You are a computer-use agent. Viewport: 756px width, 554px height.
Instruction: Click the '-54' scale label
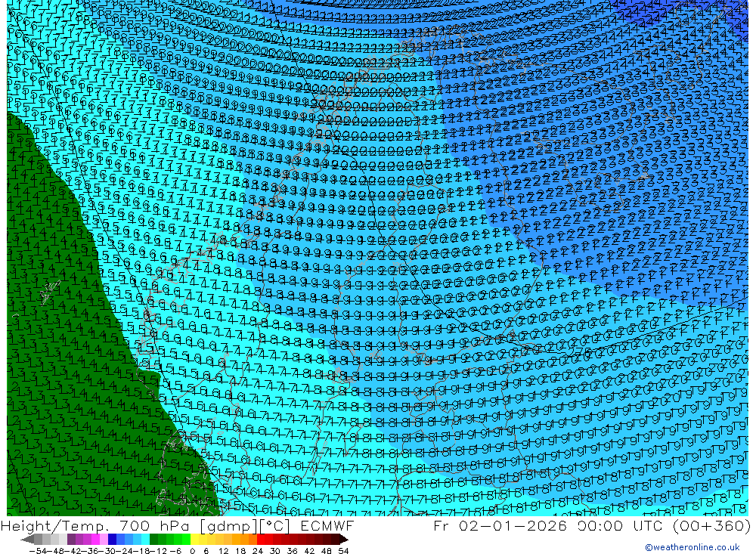point(36,551)
